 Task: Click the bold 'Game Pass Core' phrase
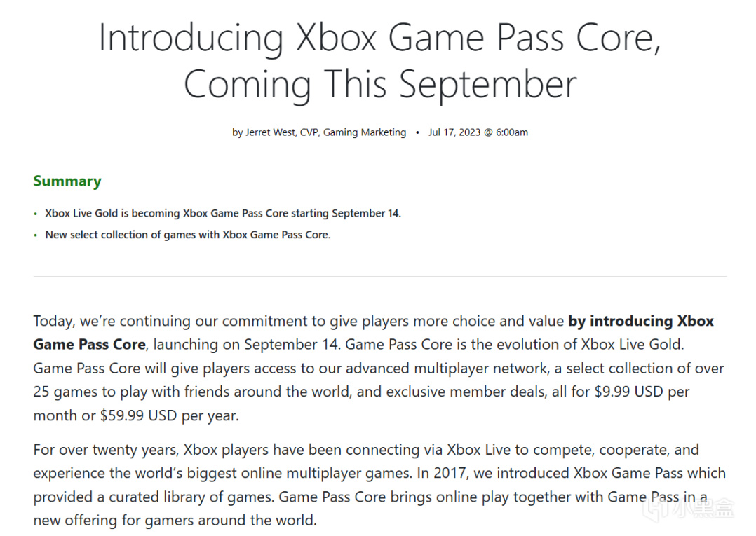pos(89,345)
